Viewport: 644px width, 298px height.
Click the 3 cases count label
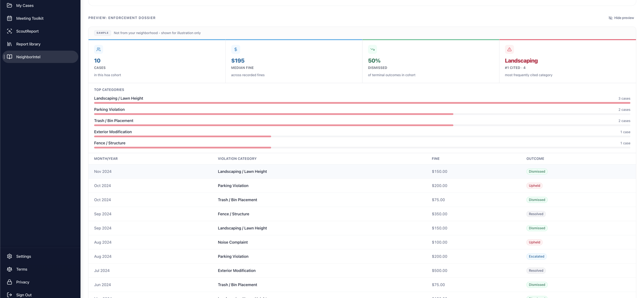tap(624, 99)
